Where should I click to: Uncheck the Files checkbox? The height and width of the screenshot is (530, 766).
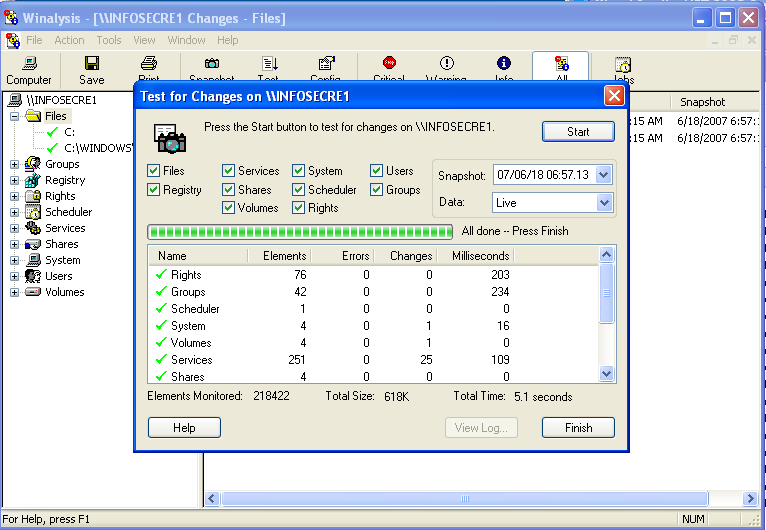click(153, 170)
